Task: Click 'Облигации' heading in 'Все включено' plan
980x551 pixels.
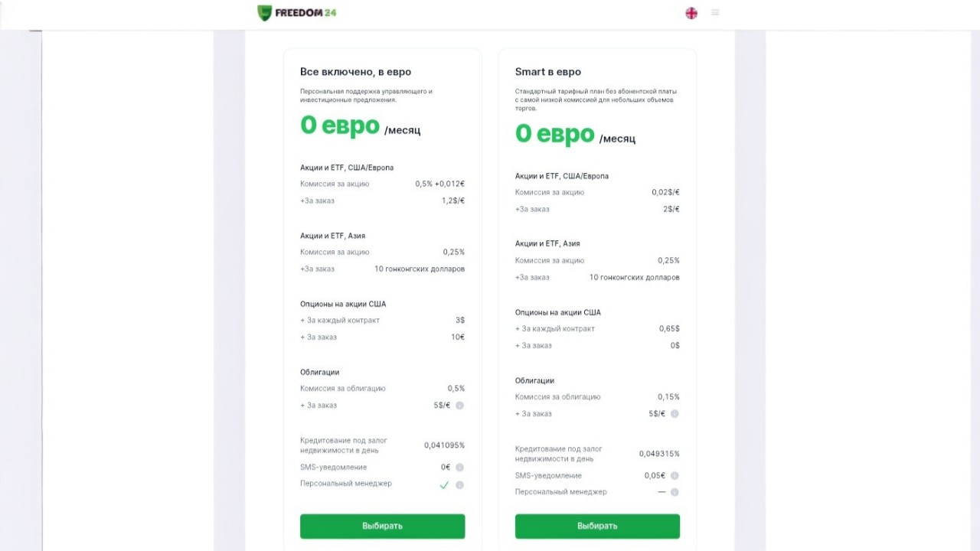Action: pyautogui.click(x=319, y=372)
